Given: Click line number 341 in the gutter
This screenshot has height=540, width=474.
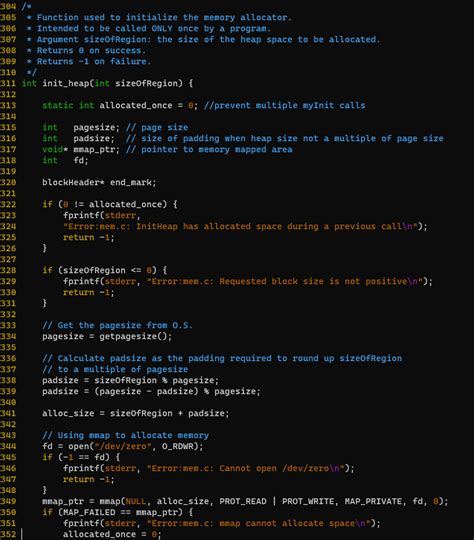Looking at the screenshot, I should coord(8,413).
